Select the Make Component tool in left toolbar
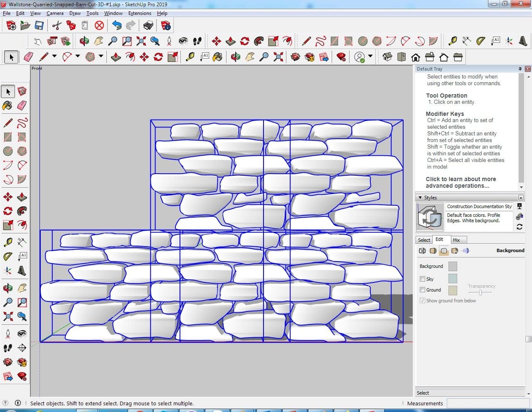 point(22,91)
